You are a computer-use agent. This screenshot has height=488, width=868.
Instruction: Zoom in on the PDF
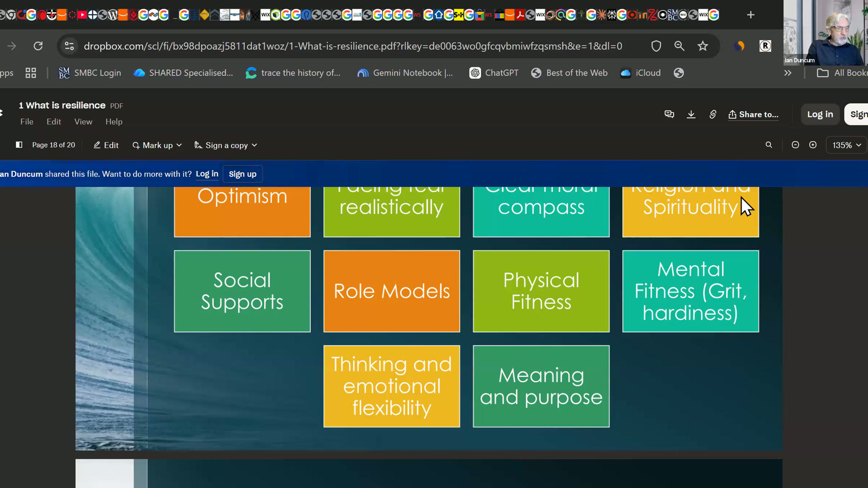(x=813, y=145)
